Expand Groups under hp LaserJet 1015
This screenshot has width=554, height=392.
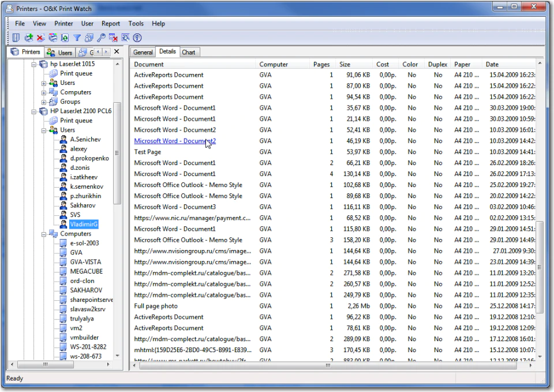[x=44, y=102]
